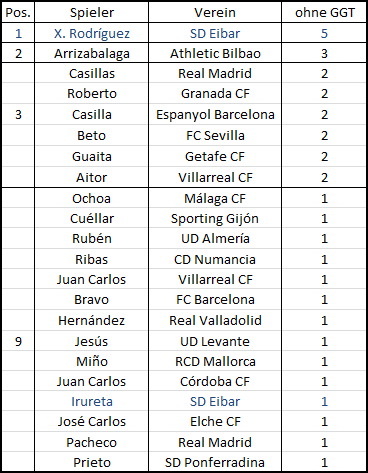Click the ohne GGT header cell
The height and width of the screenshot is (473, 368).
pos(324,13)
